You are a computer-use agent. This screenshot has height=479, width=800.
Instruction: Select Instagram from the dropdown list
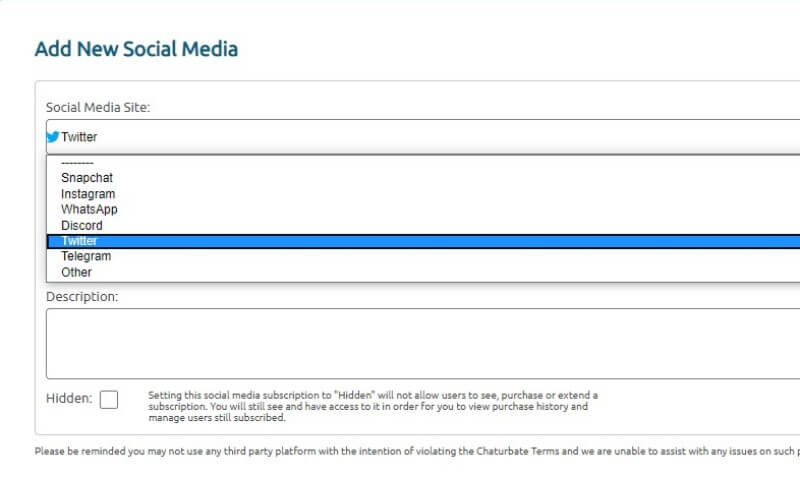point(423,194)
